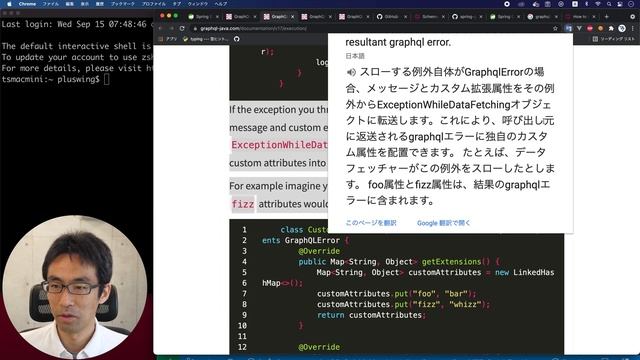The height and width of the screenshot is (360, 640).
Task: Click the 'getExtensions()' method name in code
Action: tap(456, 262)
